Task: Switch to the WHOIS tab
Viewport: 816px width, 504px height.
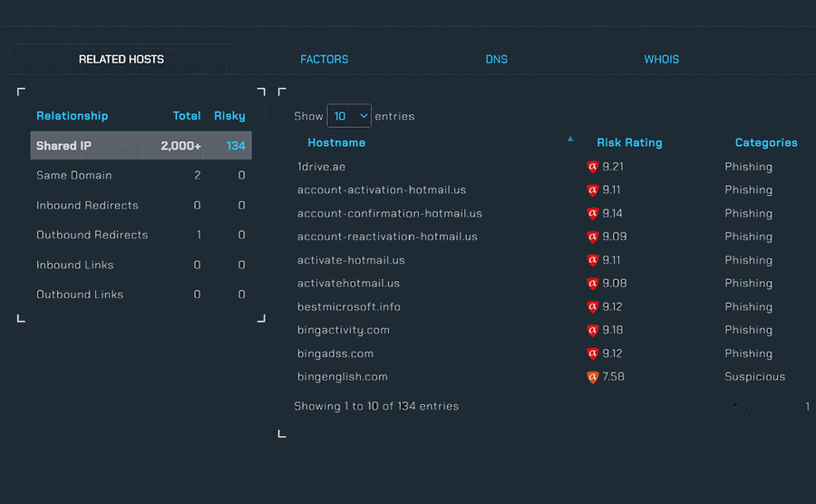Action: pyautogui.click(x=662, y=60)
